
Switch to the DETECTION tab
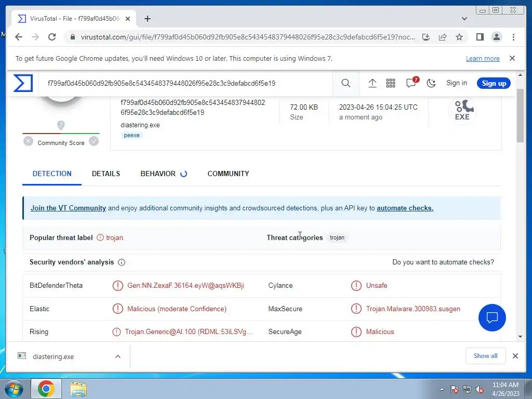[x=52, y=174]
